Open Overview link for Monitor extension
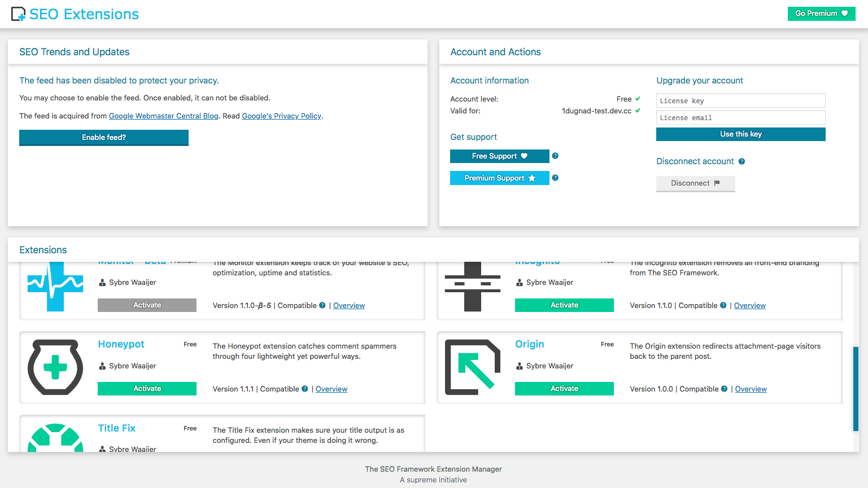The image size is (868, 488). click(x=349, y=305)
